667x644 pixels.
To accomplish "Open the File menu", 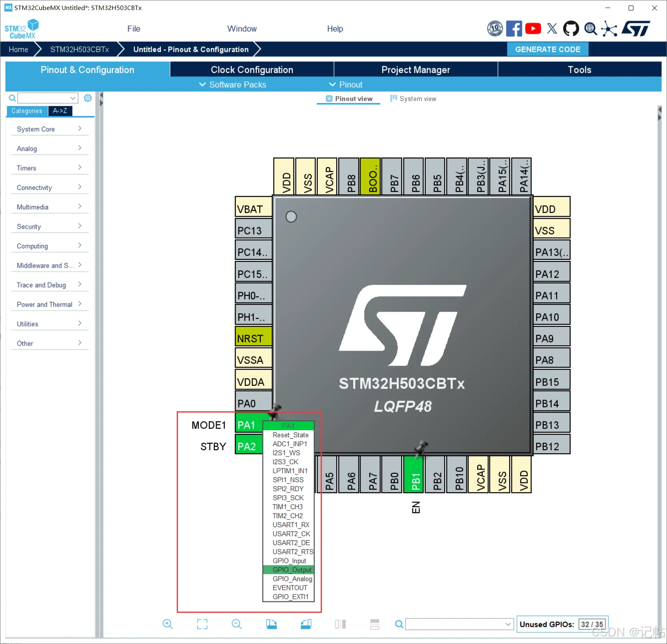I will pos(134,29).
